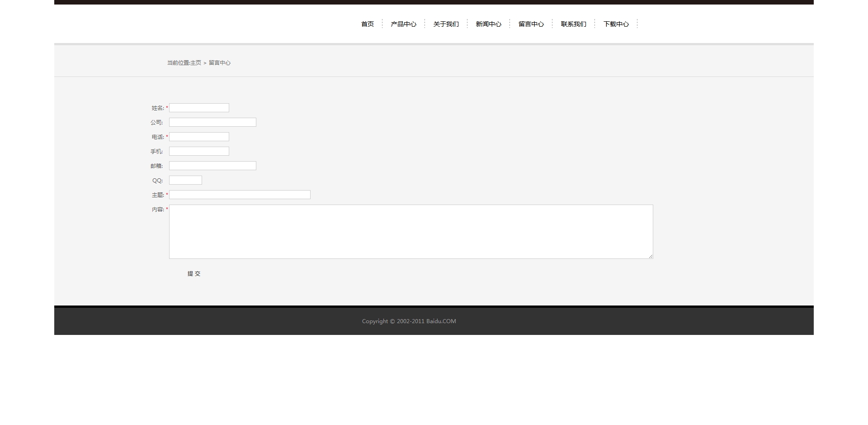Focus the 邮箱 email input field
Image resolution: width=868 pixels, height=425 pixels.
[212, 166]
